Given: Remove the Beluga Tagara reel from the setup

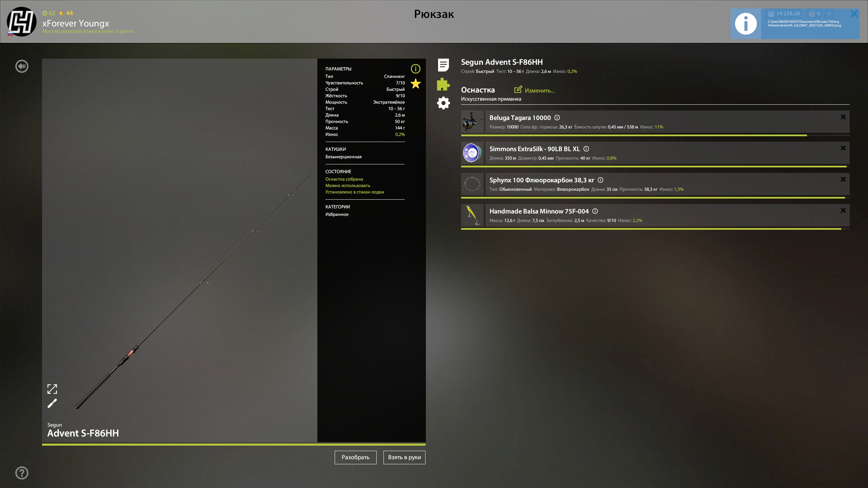Looking at the screenshot, I should 843,117.
